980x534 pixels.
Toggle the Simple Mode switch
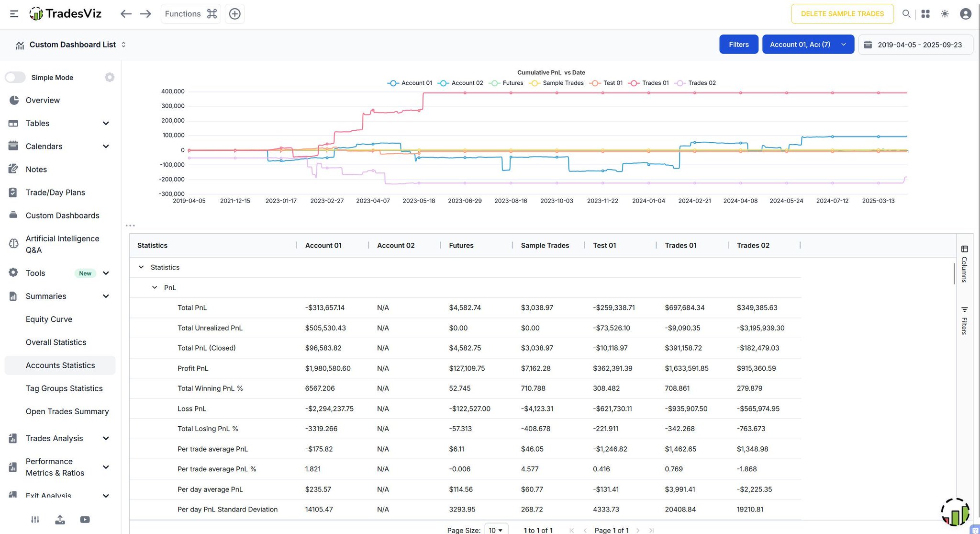[x=15, y=77]
